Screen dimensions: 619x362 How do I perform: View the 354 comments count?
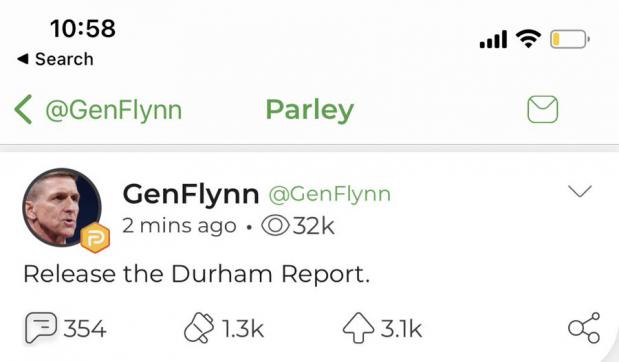[85, 328]
